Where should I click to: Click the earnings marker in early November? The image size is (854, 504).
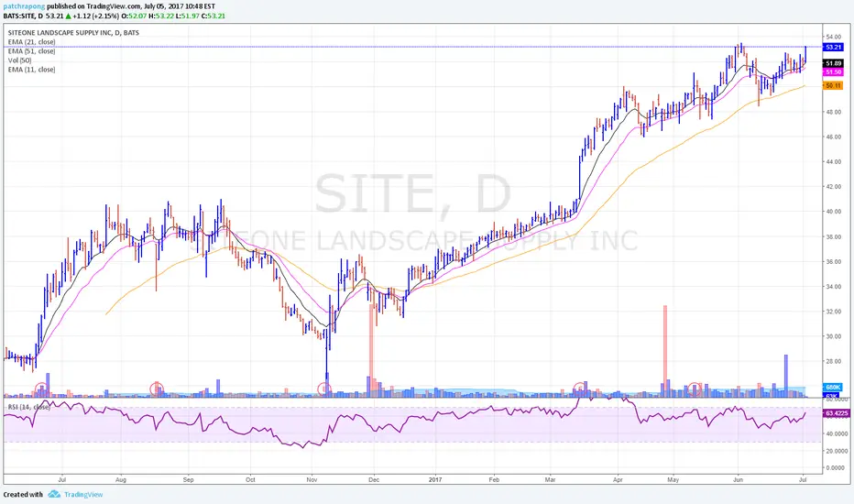(x=324, y=389)
